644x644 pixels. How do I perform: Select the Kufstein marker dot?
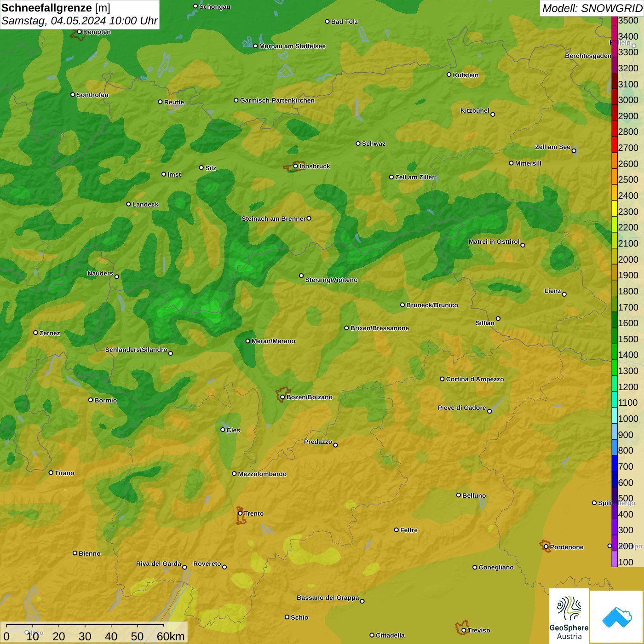click(x=449, y=75)
